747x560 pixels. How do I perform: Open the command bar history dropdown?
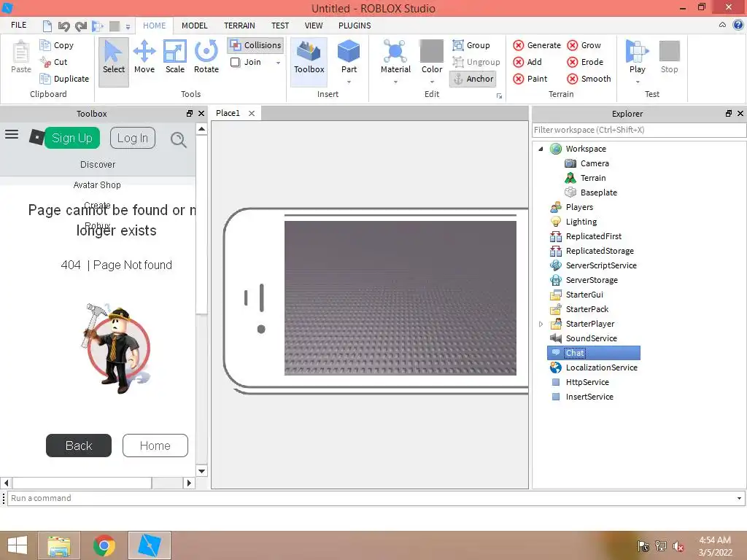(739, 499)
